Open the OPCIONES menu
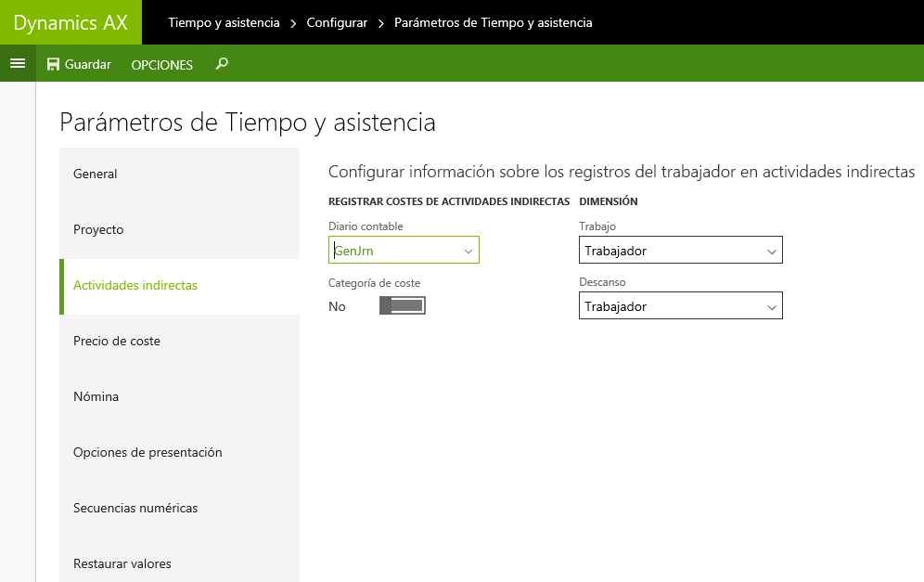The height and width of the screenshot is (582, 924). [162, 65]
